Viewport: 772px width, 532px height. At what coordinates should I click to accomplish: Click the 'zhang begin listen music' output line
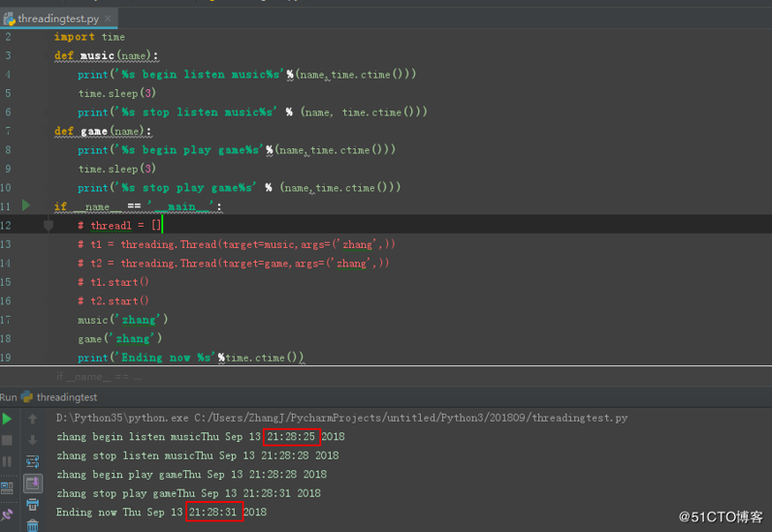201,436
